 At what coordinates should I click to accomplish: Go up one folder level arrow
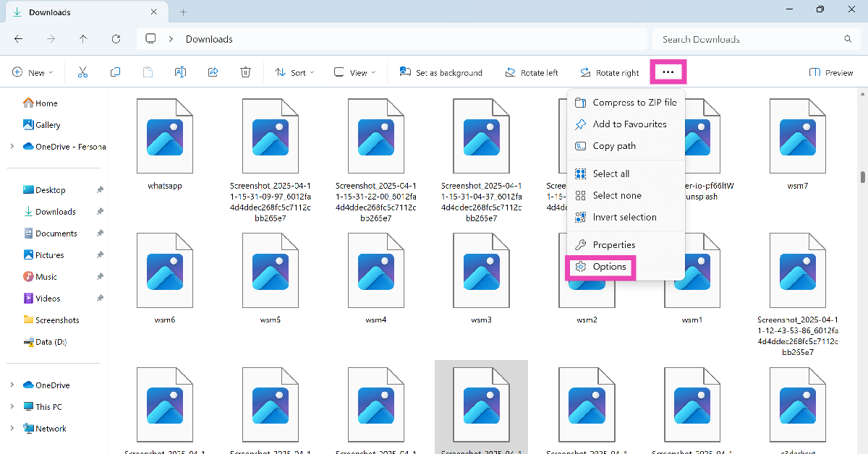click(83, 39)
